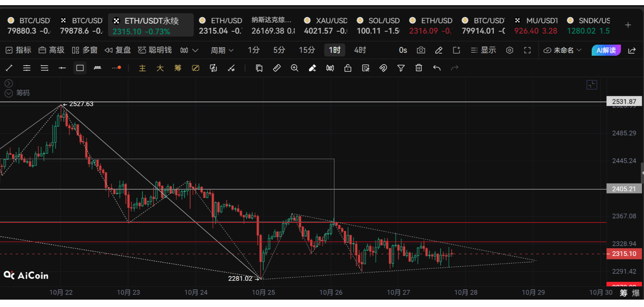Open the 显示 display options menu
Image resolution: width=644 pixels, height=307 pixels.
click(483, 50)
